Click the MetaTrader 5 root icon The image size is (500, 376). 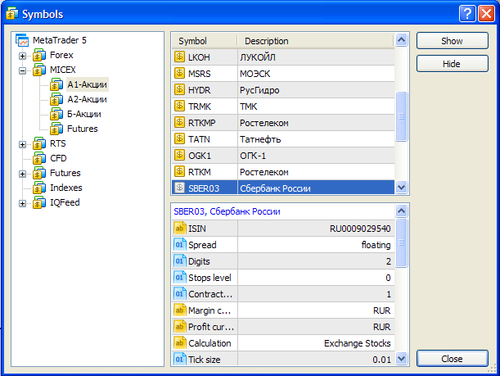point(22,40)
